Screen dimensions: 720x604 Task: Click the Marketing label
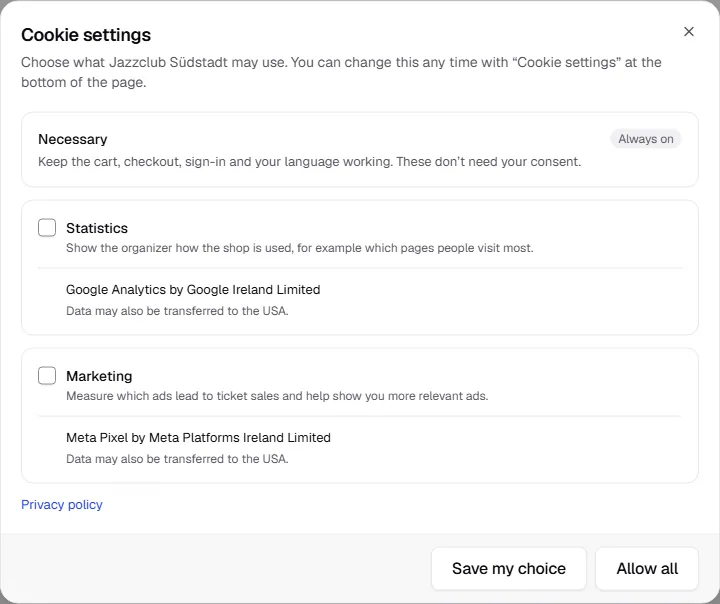click(x=99, y=376)
